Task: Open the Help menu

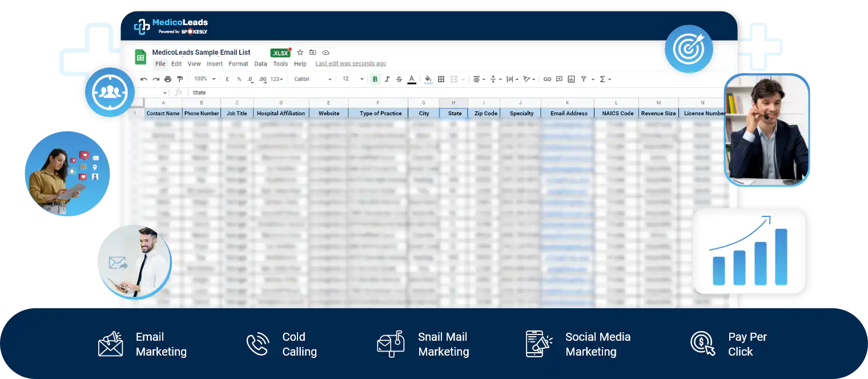Action: [x=300, y=64]
